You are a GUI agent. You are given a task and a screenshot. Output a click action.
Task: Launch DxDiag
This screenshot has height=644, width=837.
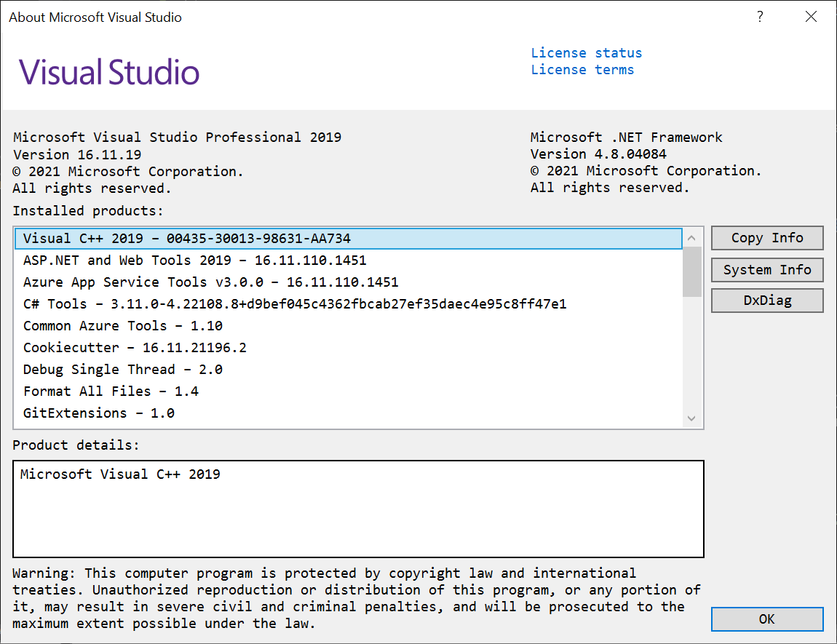point(767,301)
